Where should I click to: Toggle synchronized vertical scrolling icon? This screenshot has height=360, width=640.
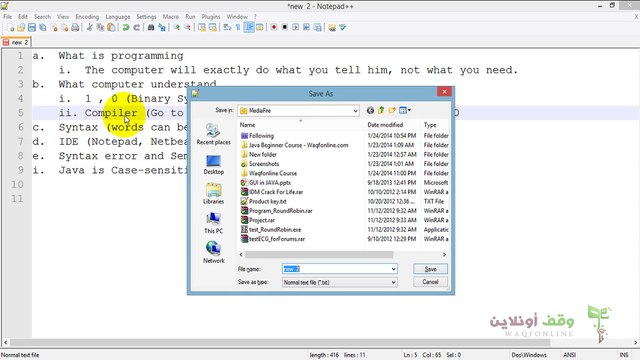coord(202,28)
